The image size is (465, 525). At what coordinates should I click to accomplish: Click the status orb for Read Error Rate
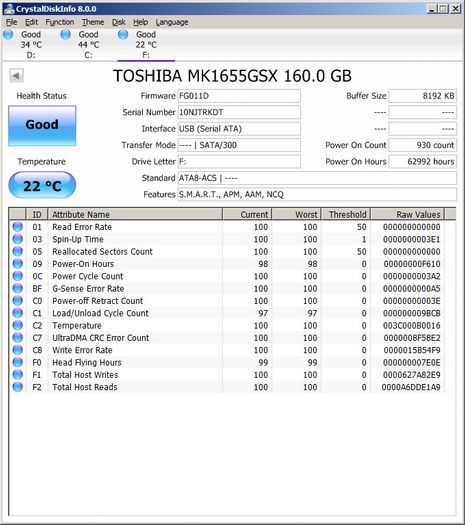point(17,227)
